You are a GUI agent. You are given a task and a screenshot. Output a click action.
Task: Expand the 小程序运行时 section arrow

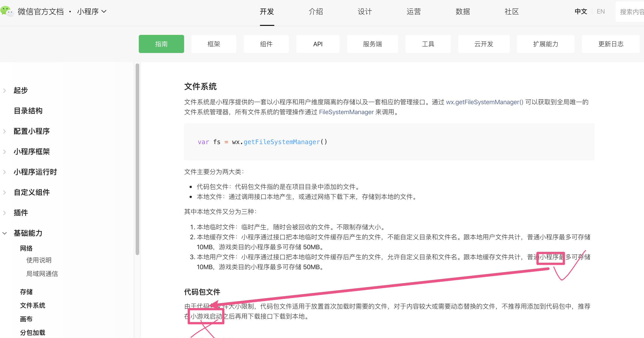point(5,172)
